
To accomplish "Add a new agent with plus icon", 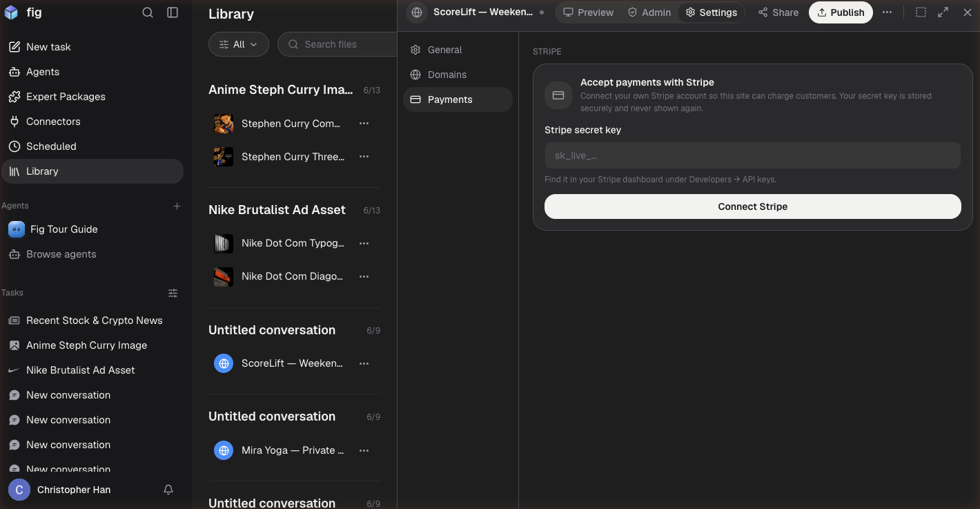I will point(177,206).
